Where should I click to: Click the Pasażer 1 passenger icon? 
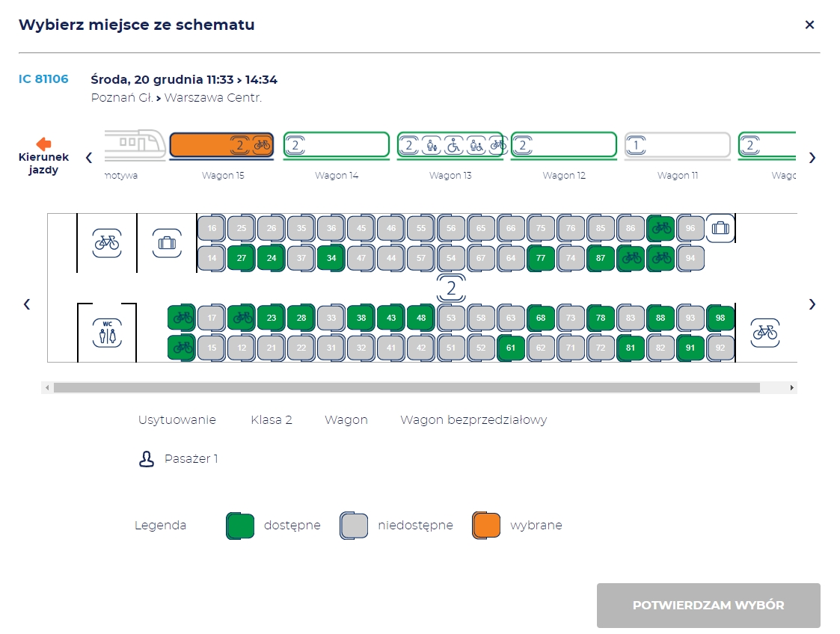147,459
